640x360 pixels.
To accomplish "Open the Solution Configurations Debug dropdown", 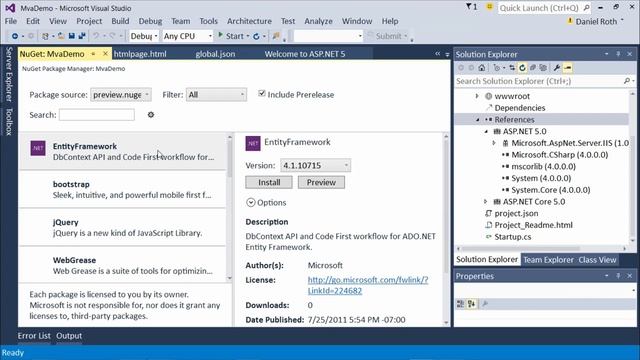I will click(x=144, y=36).
